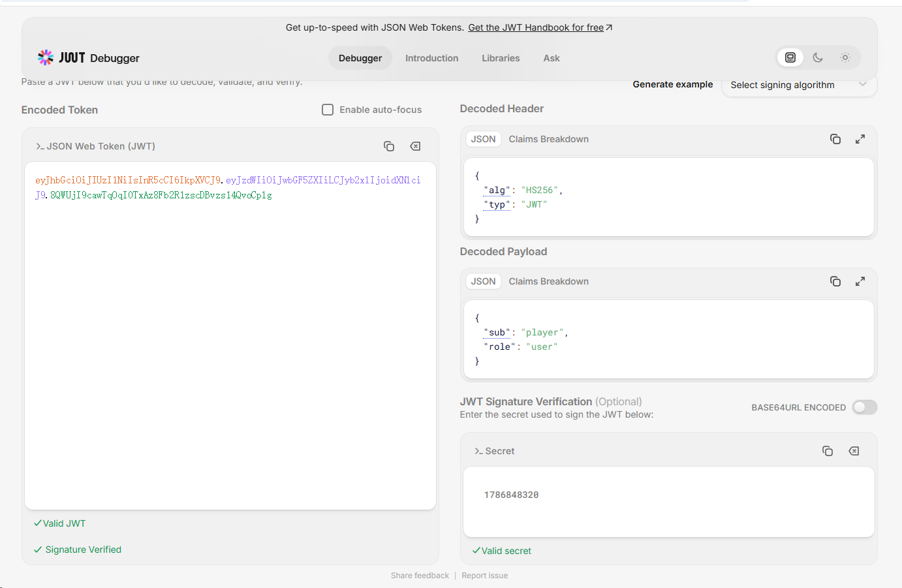Copy the Decoded Header JSON
The height and width of the screenshot is (588, 902).
point(835,139)
